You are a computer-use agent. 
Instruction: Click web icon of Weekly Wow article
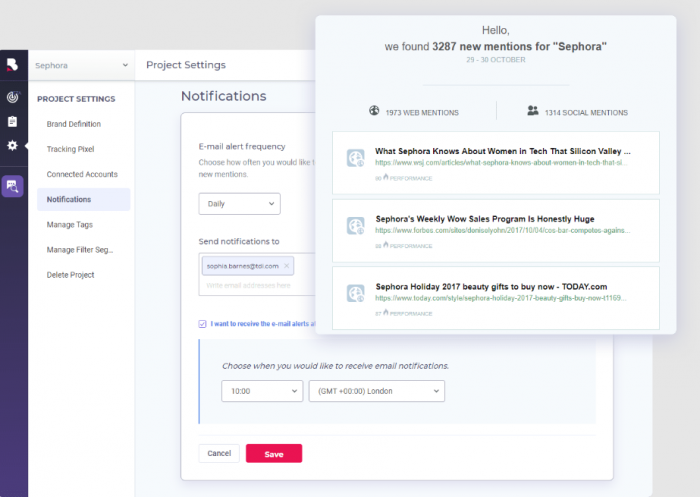pyautogui.click(x=356, y=226)
